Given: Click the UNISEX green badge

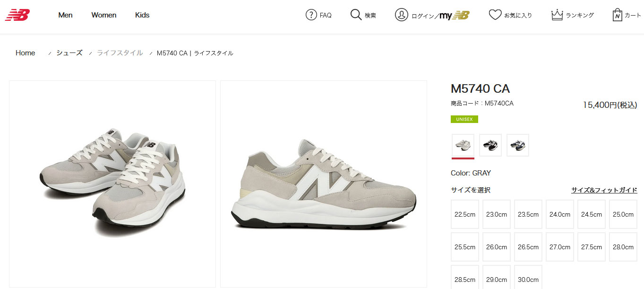Looking at the screenshot, I should (464, 119).
